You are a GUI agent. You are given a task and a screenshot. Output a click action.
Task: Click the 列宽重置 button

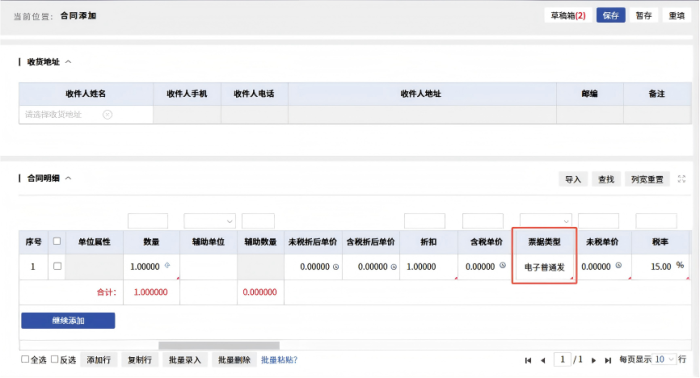(647, 179)
